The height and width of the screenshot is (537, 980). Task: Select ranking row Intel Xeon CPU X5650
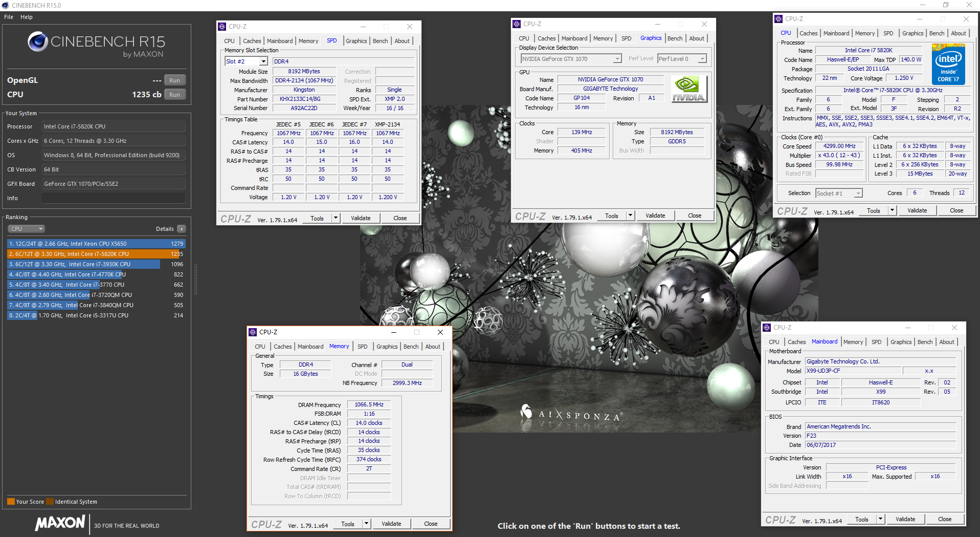pos(96,244)
